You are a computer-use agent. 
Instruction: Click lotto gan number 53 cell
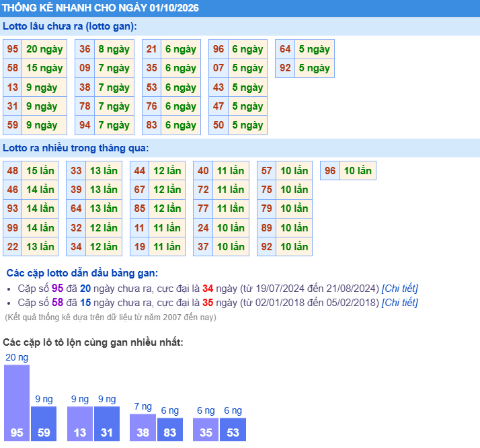pos(151,87)
